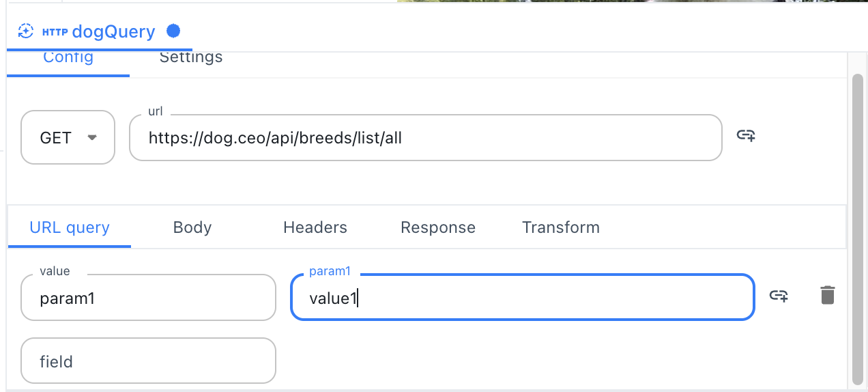Open the Headers tab
This screenshot has height=392, width=868.
315,227
